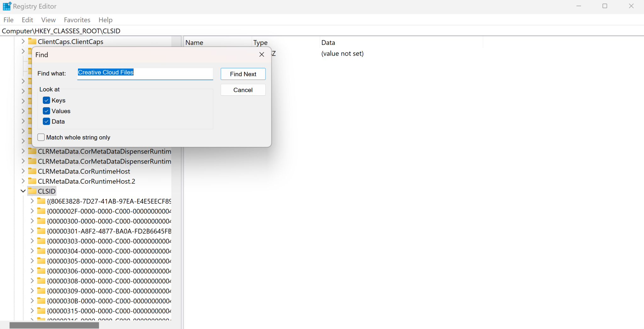
Task: Click the CLRMetaData.CorRuntimeHost folder icon
Action: 32,171
